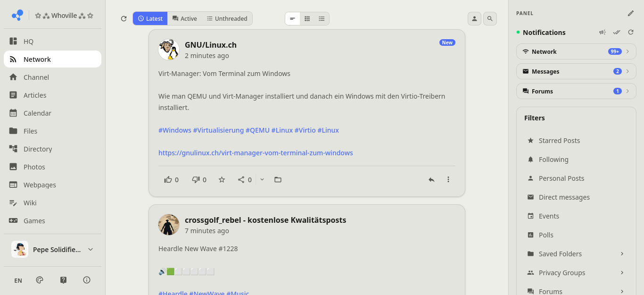The width and height of the screenshot is (644, 295).
Task: Filter by Following
Action: pos(576,160)
